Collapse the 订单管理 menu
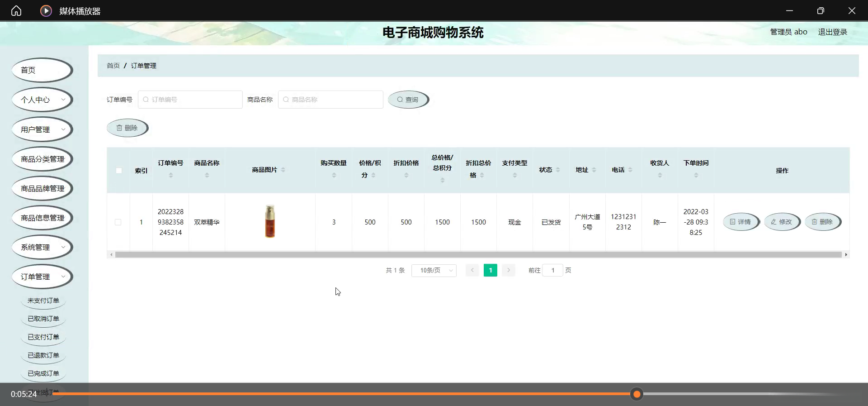868x406 pixels. coord(42,277)
